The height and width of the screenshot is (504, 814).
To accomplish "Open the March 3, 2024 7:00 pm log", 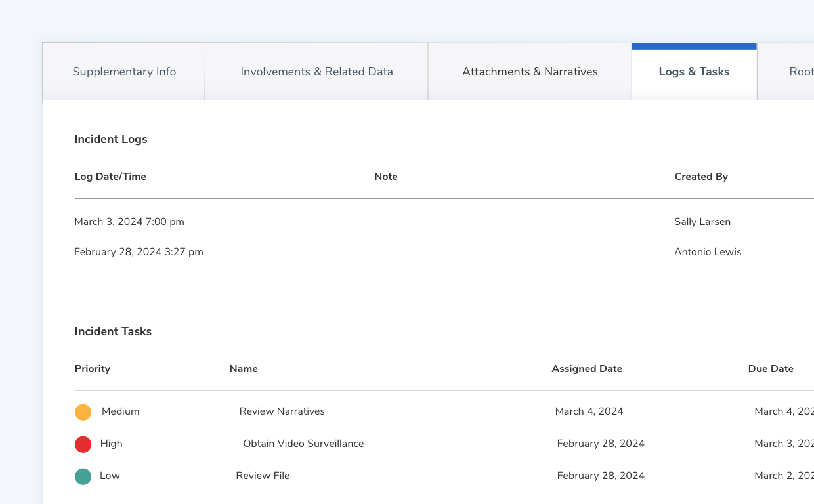I will point(129,222).
